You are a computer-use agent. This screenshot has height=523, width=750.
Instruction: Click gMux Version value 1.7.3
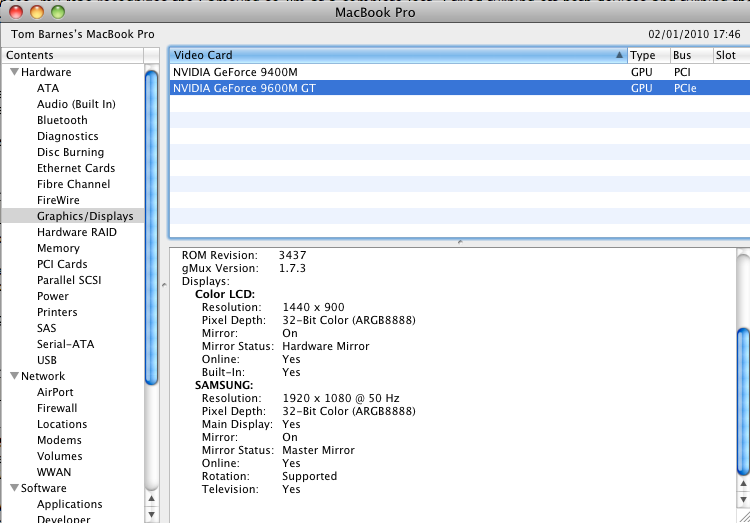[292, 268]
